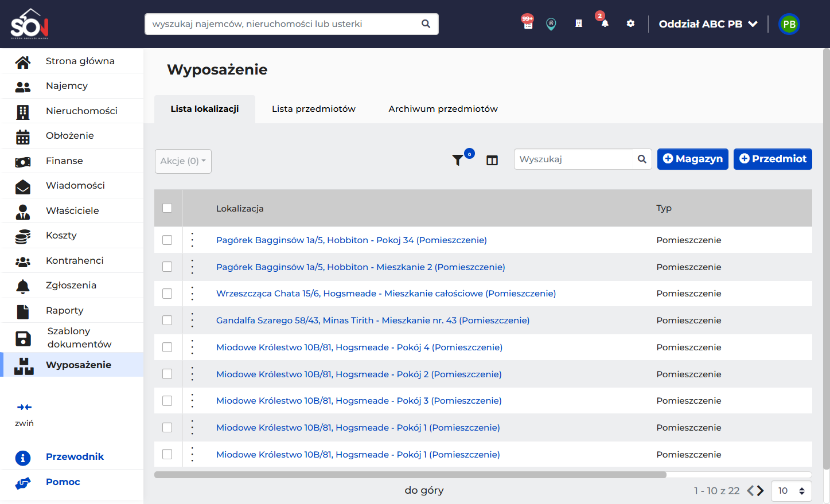830x504 pixels.
Task: Select Gandalfa Szarego row checkbox
Action: 167,321
